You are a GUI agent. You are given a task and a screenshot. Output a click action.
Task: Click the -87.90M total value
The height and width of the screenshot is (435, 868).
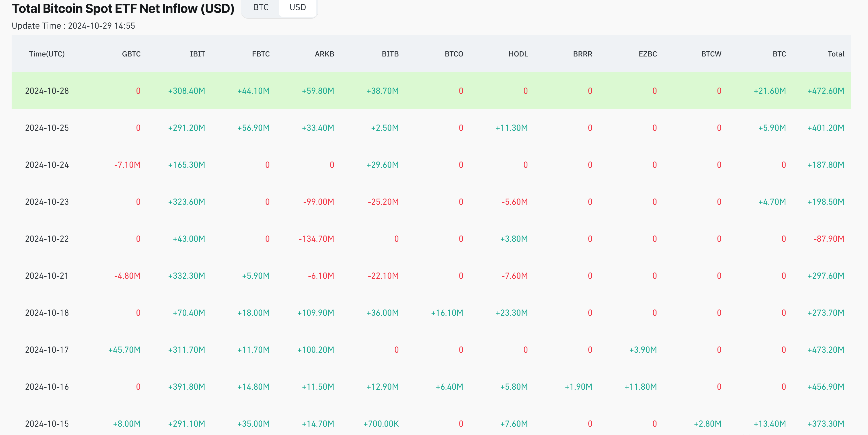pyautogui.click(x=829, y=239)
